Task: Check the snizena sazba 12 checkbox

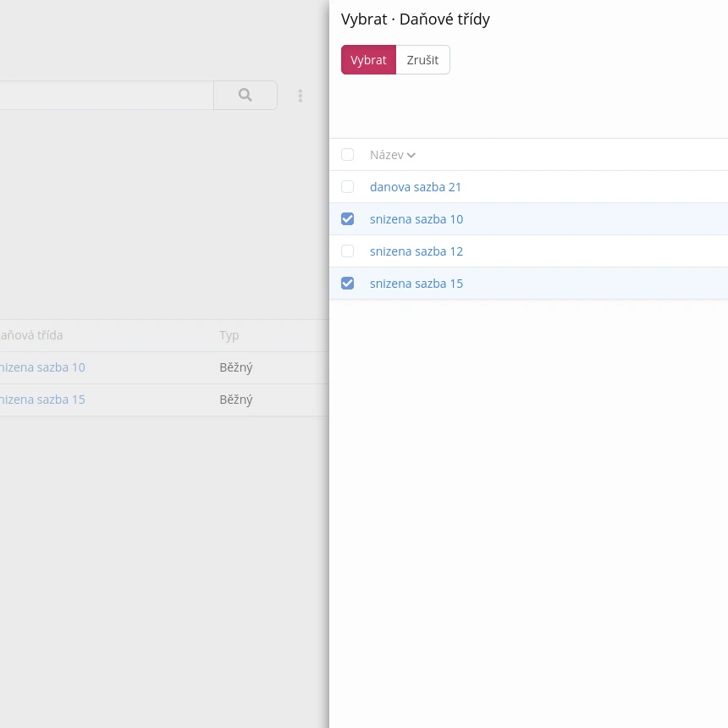Action: click(x=347, y=251)
